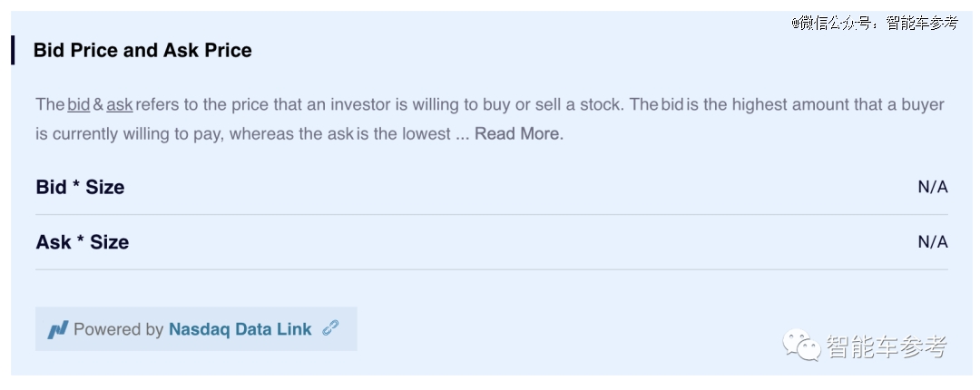Open the Nasdaq Data Link hyperlink
The height and width of the screenshot is (390, 980).
click(240, 329)
